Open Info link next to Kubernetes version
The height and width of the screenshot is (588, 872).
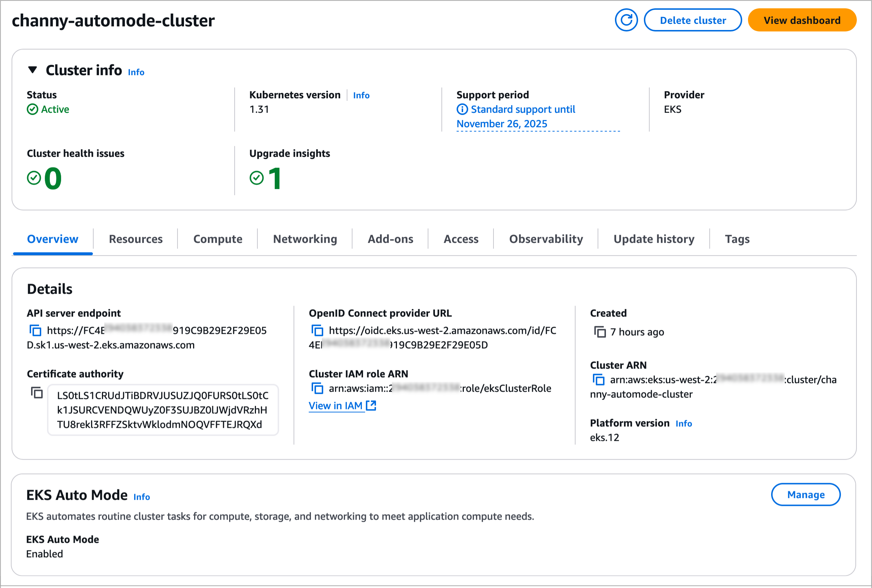pyautogui.click(x=361, y=95)
